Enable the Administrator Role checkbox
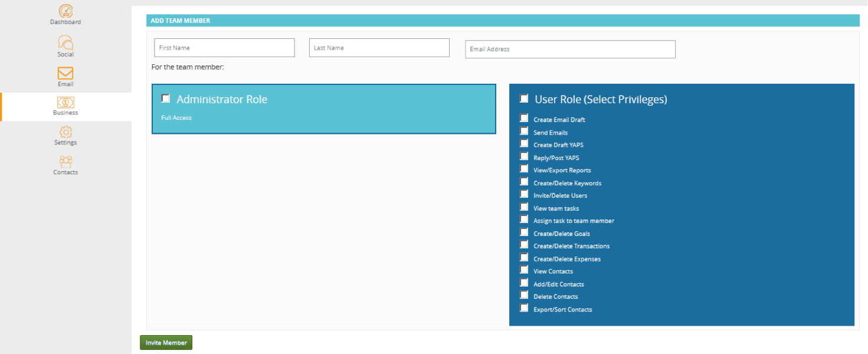Viewport: 868px width, 354px height. point(166,99)
